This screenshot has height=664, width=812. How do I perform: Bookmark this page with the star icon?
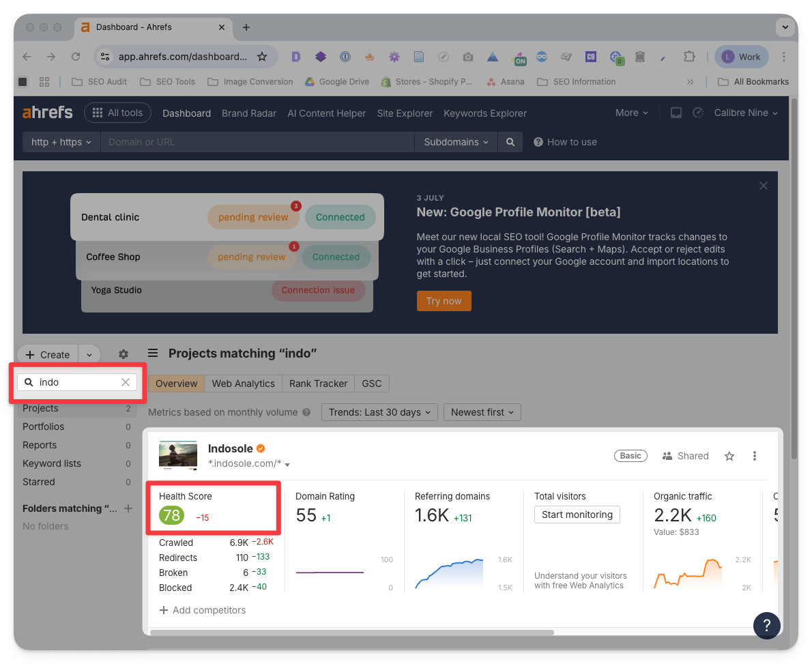click(x=261, y=57)
